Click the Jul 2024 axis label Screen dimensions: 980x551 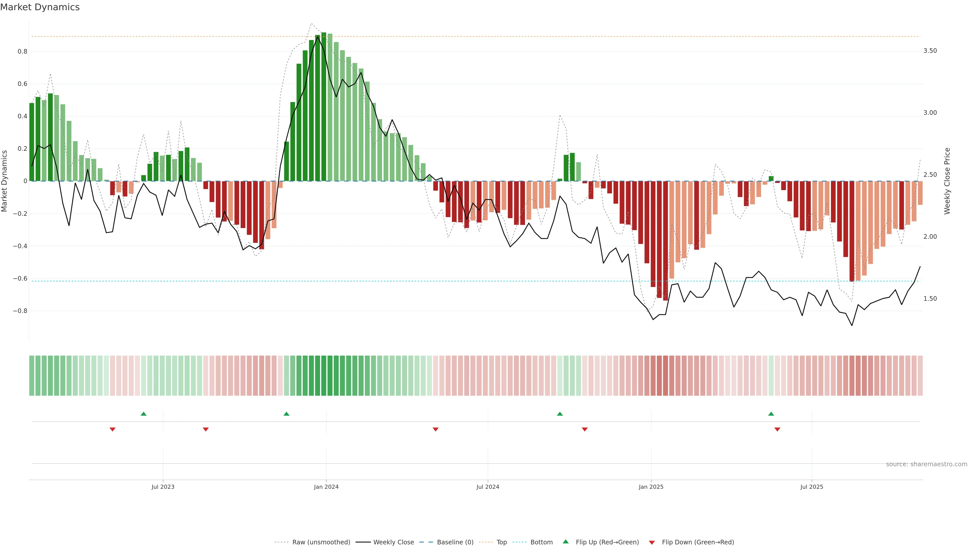click(488, 487)
